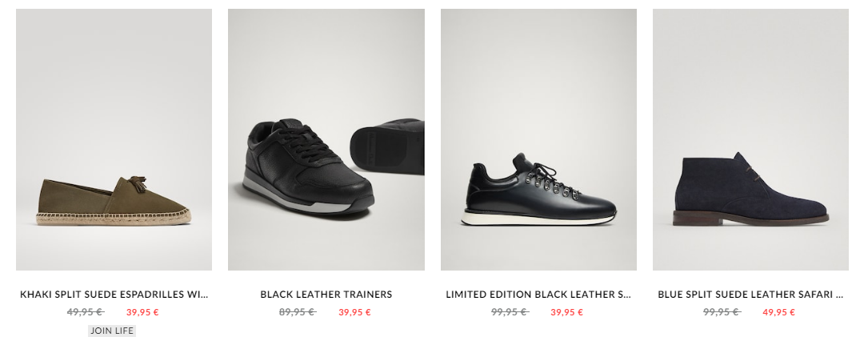Click the 49,95 € sale price for safari boots
868x337 pixels.
[x=779, y=312]
